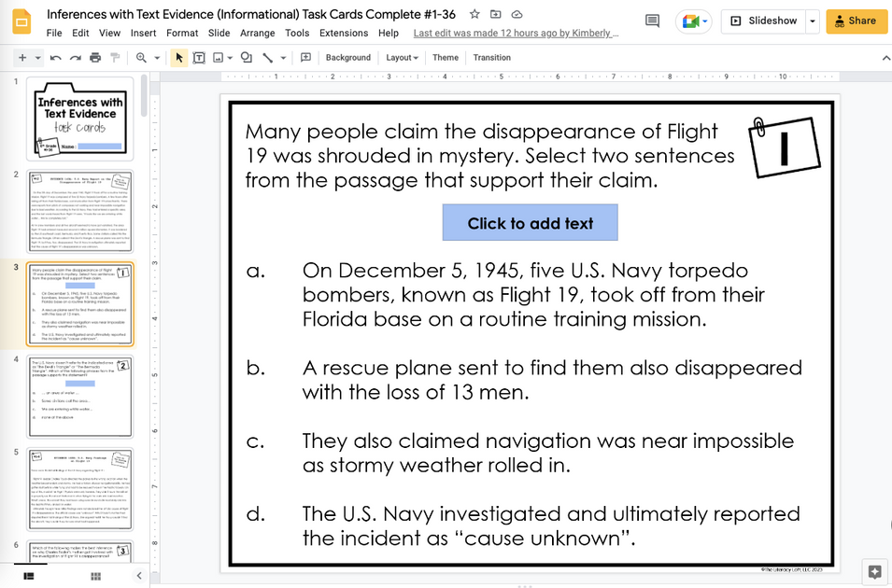Choose the Select cursor tool
Viewport: 892px width, 588px height.
pos(179,58)
